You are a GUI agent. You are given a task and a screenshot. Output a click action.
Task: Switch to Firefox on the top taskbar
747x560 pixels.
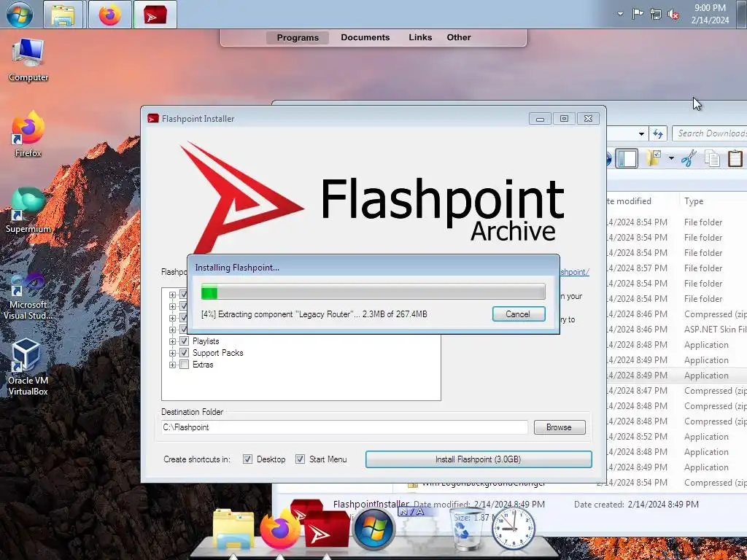[x=110, y=15]
